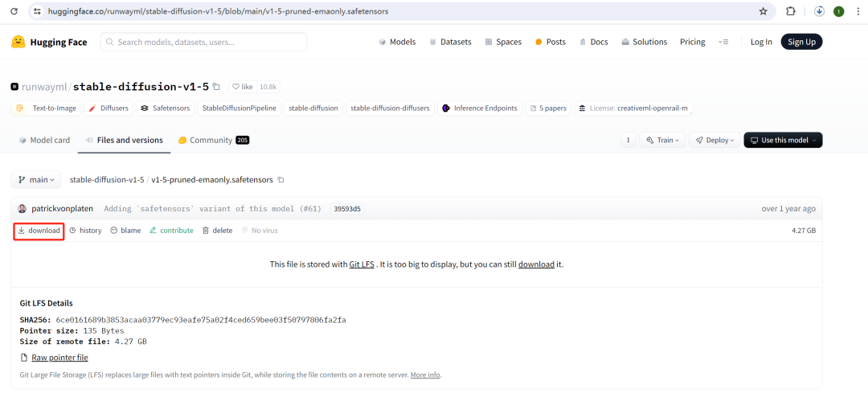Select the stable-diffusion tag

coord(314,108)
